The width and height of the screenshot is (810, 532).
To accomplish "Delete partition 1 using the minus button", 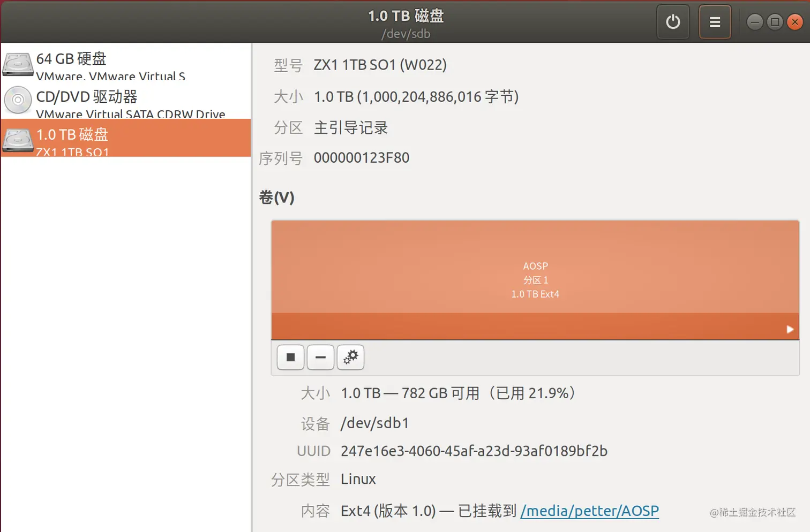I will pos(320,358).
